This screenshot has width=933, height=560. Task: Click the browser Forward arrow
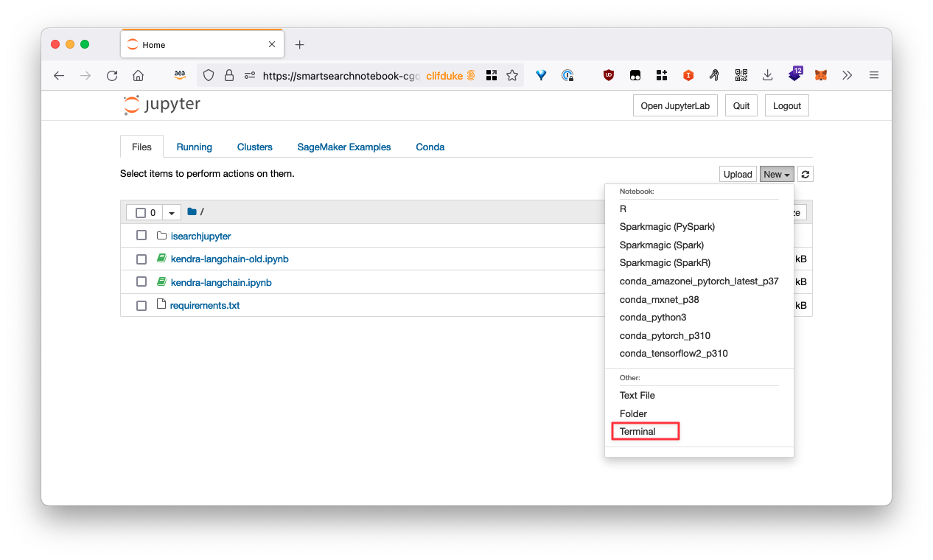tap(85, 75)
